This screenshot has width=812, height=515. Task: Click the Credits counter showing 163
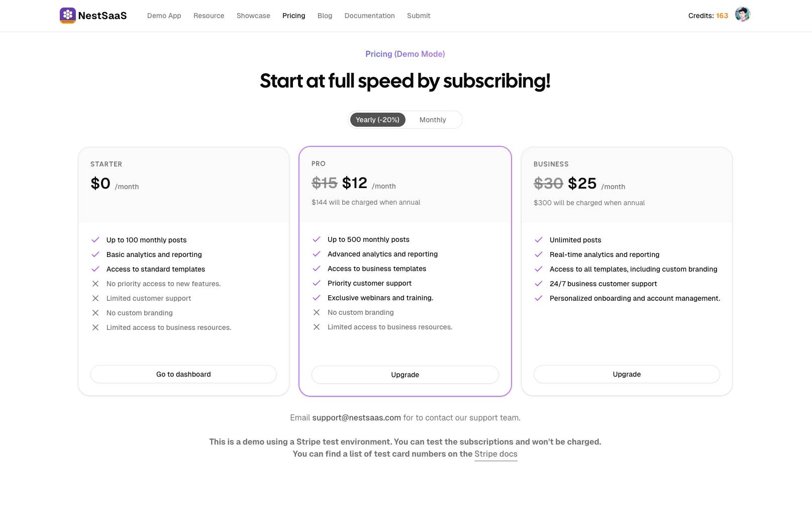point(708,16)
